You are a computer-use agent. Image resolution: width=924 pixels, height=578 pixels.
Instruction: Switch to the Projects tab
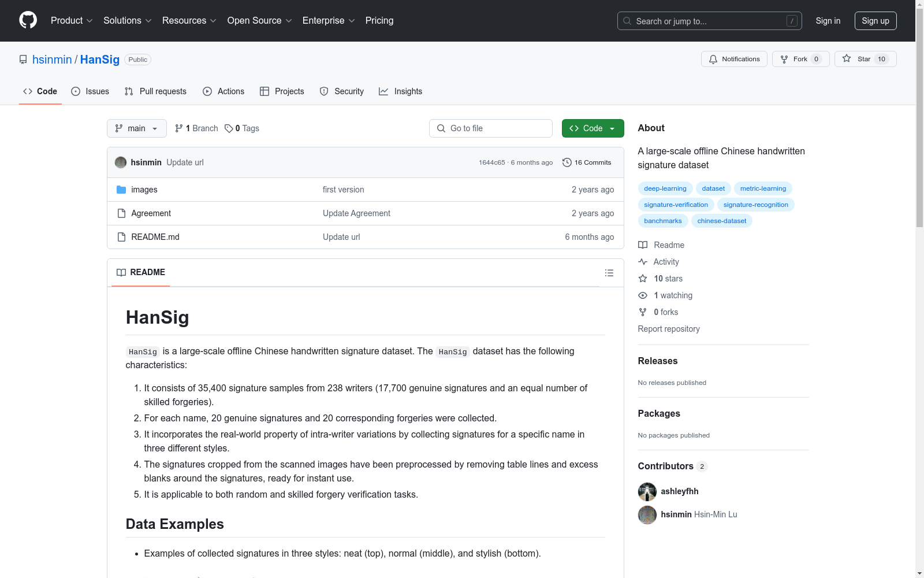point(282,91)
